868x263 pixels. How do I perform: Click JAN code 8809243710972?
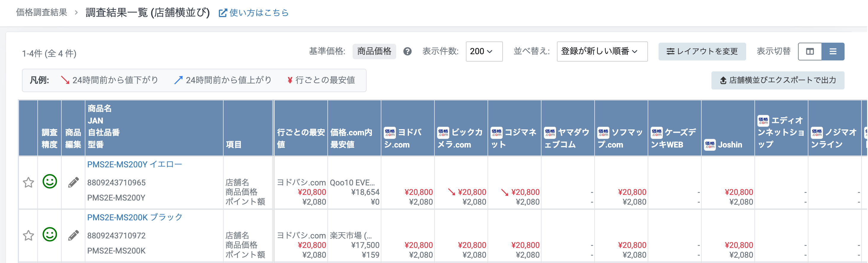tap(116, 235)
